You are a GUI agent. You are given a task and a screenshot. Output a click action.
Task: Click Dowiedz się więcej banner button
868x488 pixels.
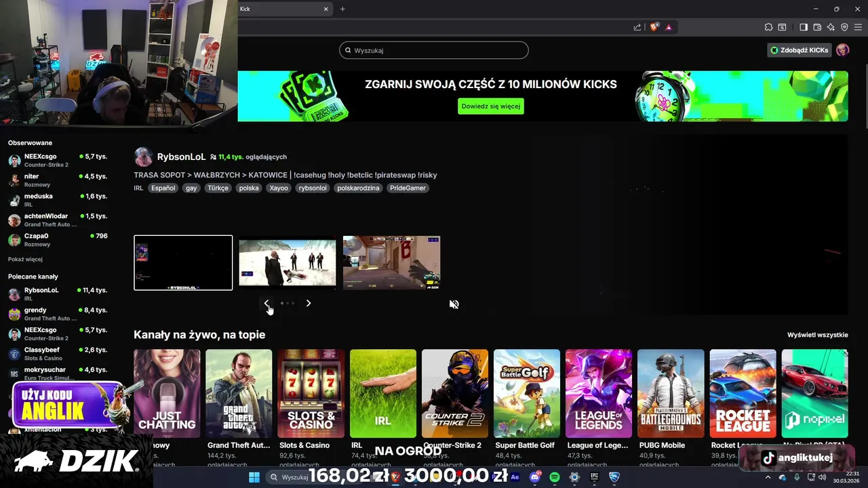tap(491, 106)
